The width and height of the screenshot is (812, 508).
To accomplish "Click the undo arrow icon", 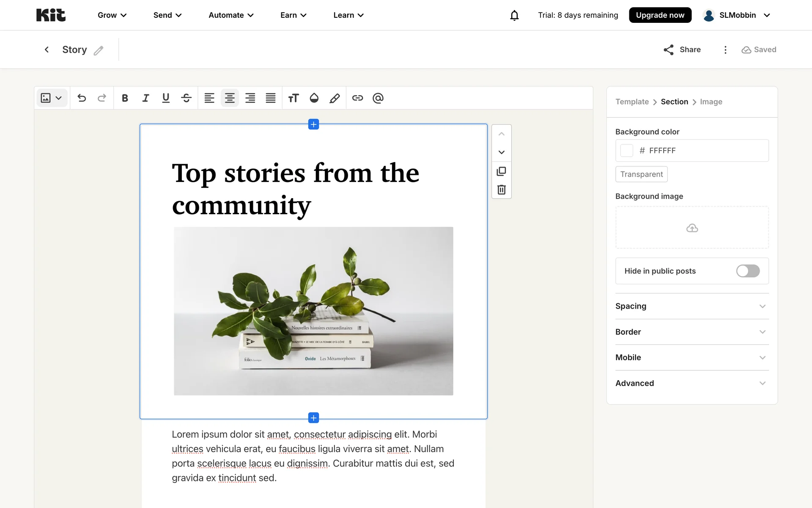I will point(82,98).
